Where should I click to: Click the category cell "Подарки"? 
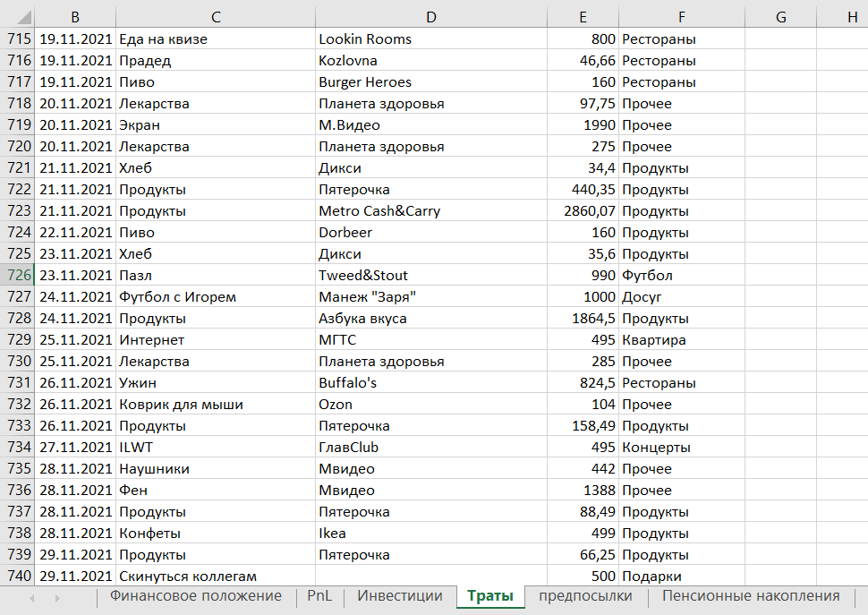(x=682, y=576)
